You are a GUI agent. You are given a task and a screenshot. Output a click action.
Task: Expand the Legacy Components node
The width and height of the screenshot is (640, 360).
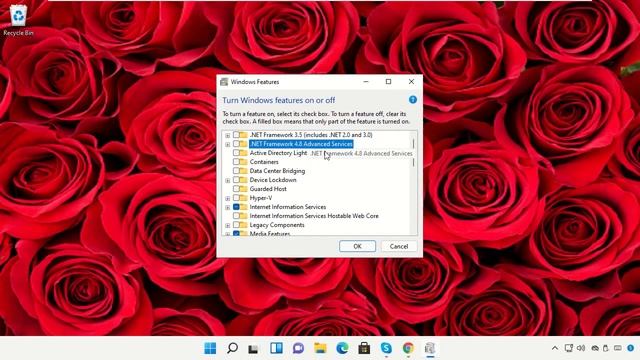[227, 226]
